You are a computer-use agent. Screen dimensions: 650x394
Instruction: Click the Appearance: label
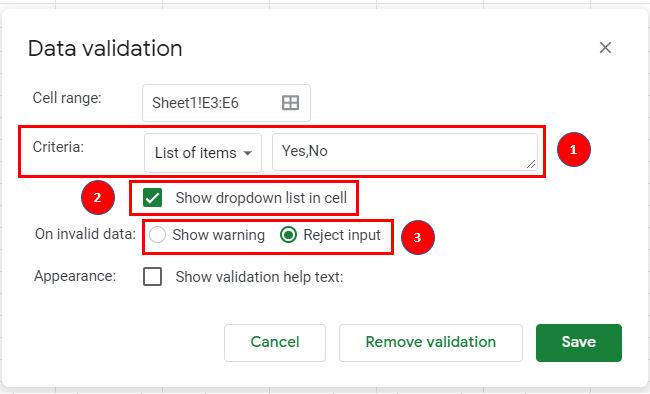[x=75, y=276]
